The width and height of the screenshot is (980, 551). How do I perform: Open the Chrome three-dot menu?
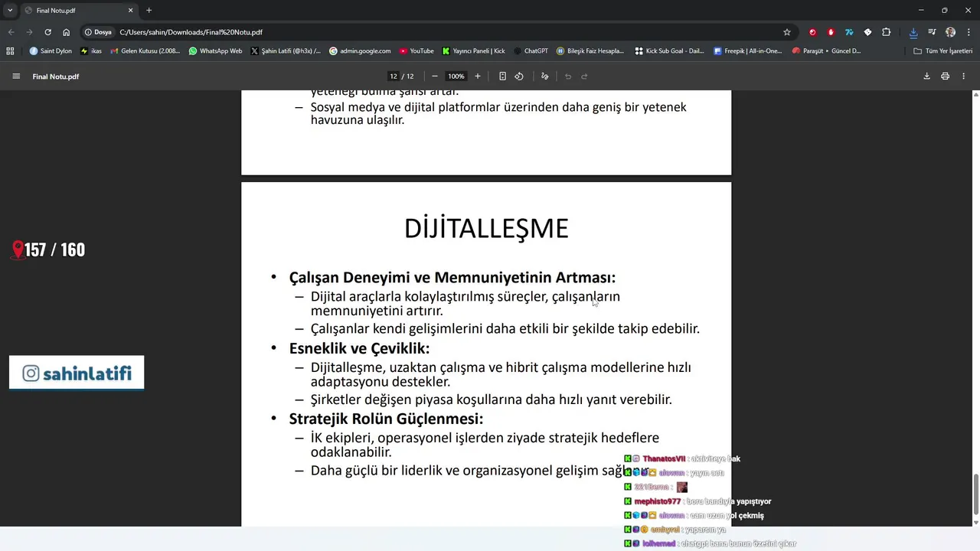(969, 32)
